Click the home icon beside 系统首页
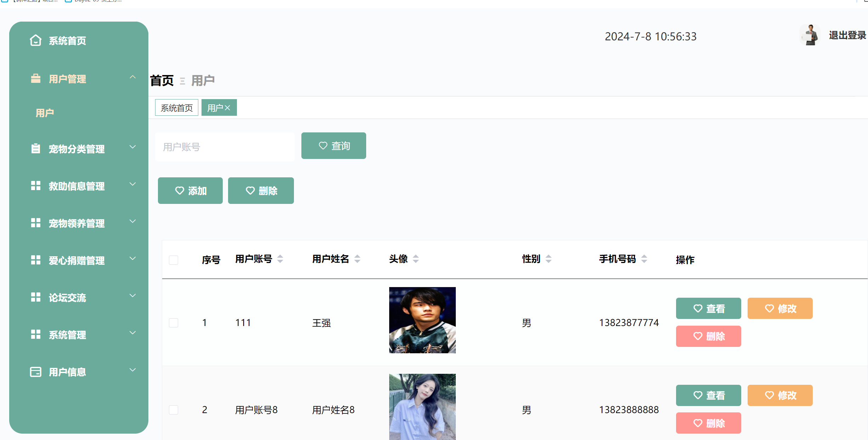The width and height of the screenshot is (868, 440). [x=35, y=40]
